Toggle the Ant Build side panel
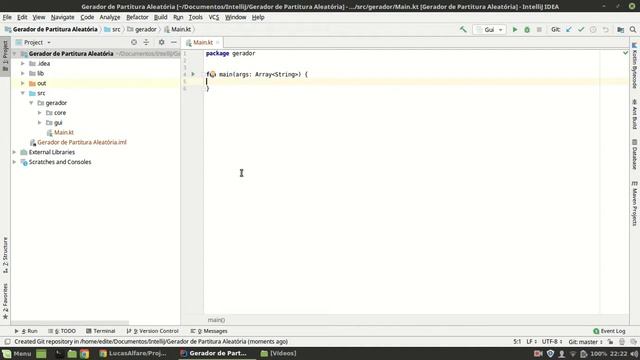The width and height of the screenshot is (640, 360). pos(635,114)
